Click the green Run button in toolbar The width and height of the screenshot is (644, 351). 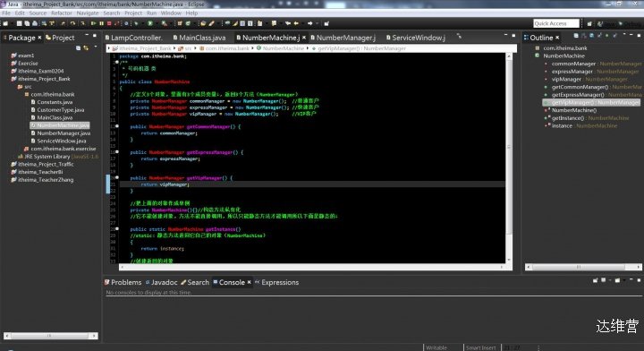point(150,23)
